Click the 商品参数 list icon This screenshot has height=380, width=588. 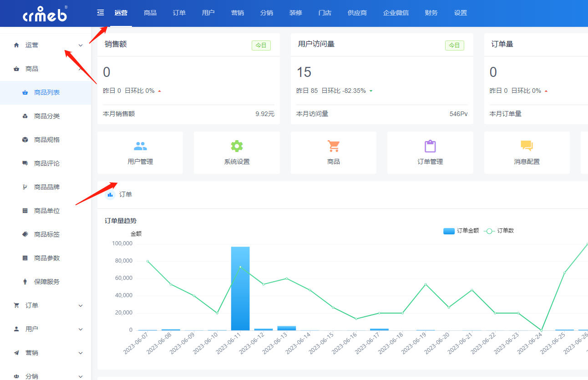coord(25,258)
